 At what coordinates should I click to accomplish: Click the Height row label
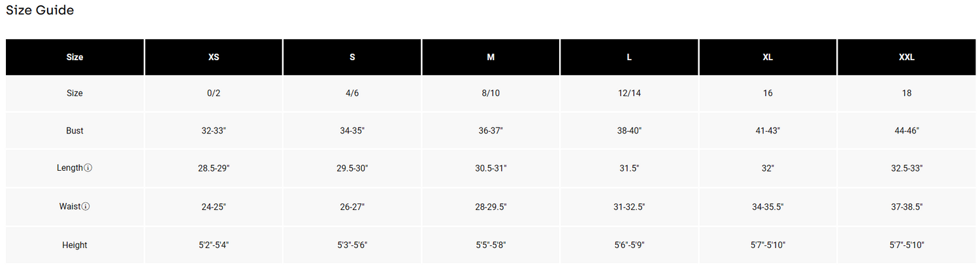(x=74, y=245)
